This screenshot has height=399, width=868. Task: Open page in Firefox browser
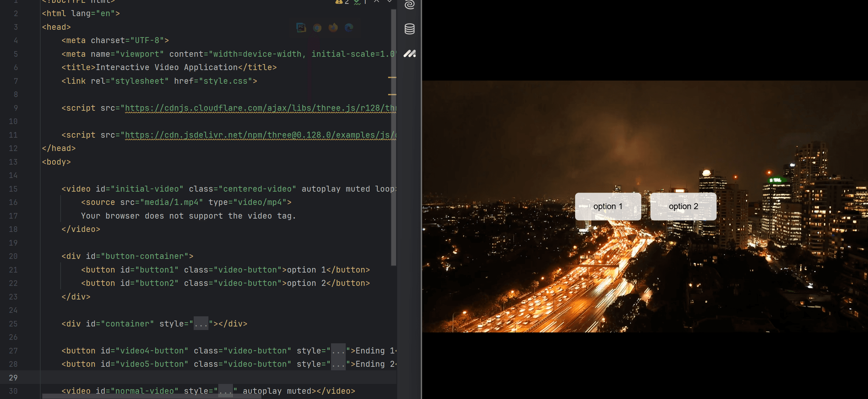tap(333, 28)
